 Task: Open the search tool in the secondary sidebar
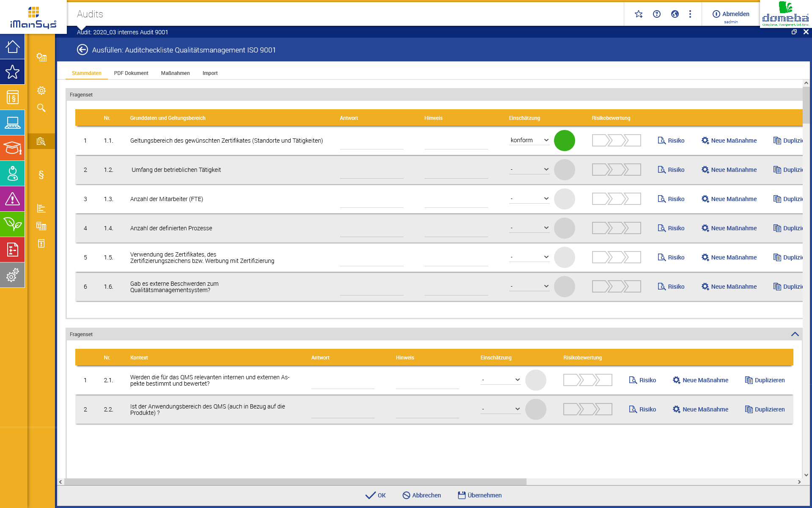[41, 108]
